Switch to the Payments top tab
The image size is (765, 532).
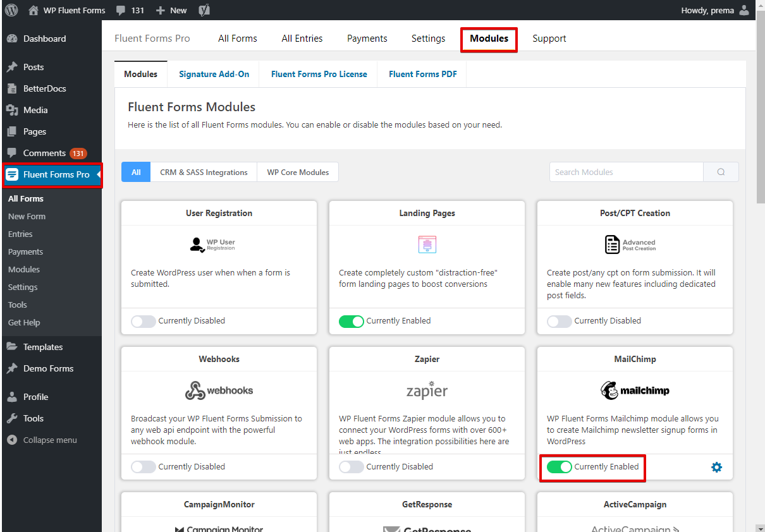tap(367, 39)
